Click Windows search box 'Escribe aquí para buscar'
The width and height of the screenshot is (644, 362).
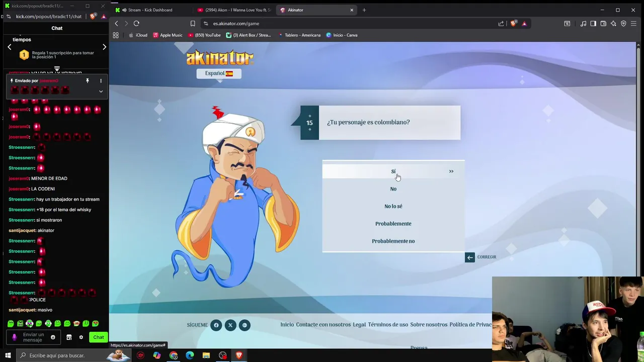point(74,355)
